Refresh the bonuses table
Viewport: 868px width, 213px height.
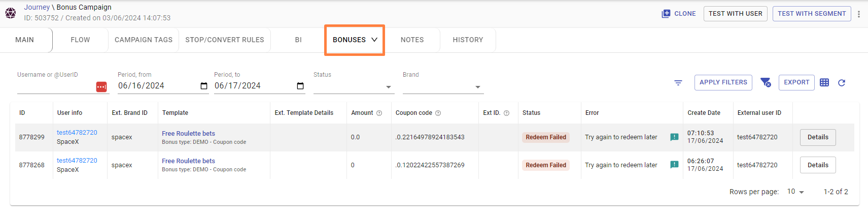tap(842, 82)
